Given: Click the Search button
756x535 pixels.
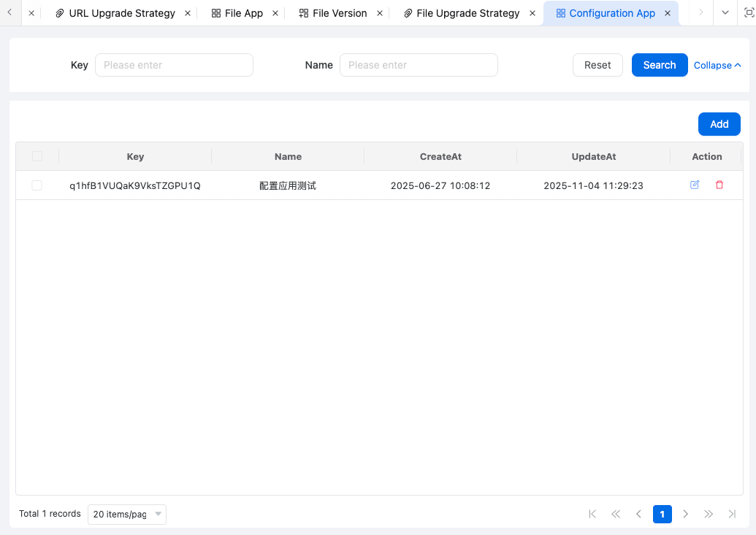Looking at the screenshot, I should point(659,65).
